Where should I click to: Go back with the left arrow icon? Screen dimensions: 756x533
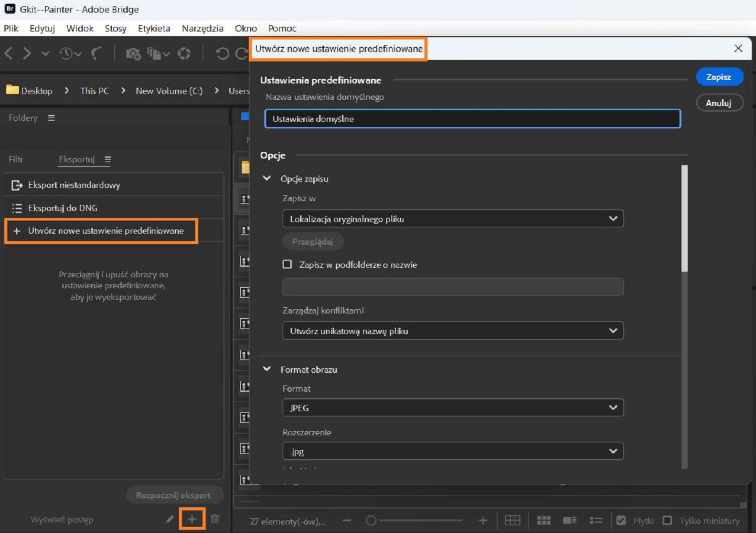(9, 53)
